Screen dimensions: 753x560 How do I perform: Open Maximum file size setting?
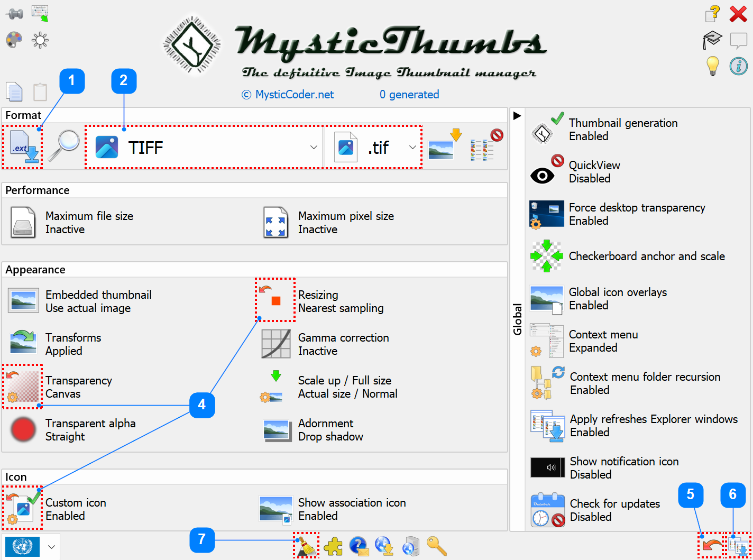[x=71, y=223]
